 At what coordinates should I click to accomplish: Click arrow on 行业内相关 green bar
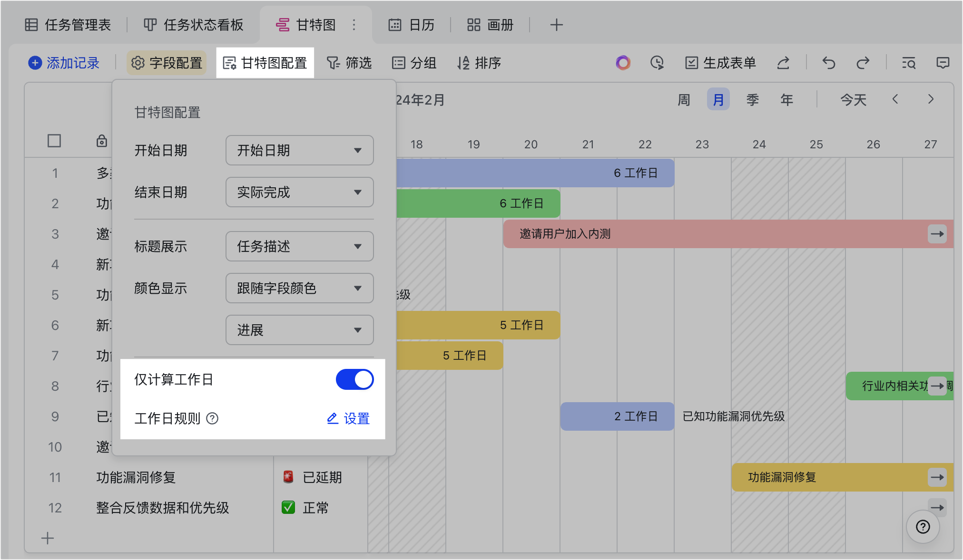pos(937,386)
